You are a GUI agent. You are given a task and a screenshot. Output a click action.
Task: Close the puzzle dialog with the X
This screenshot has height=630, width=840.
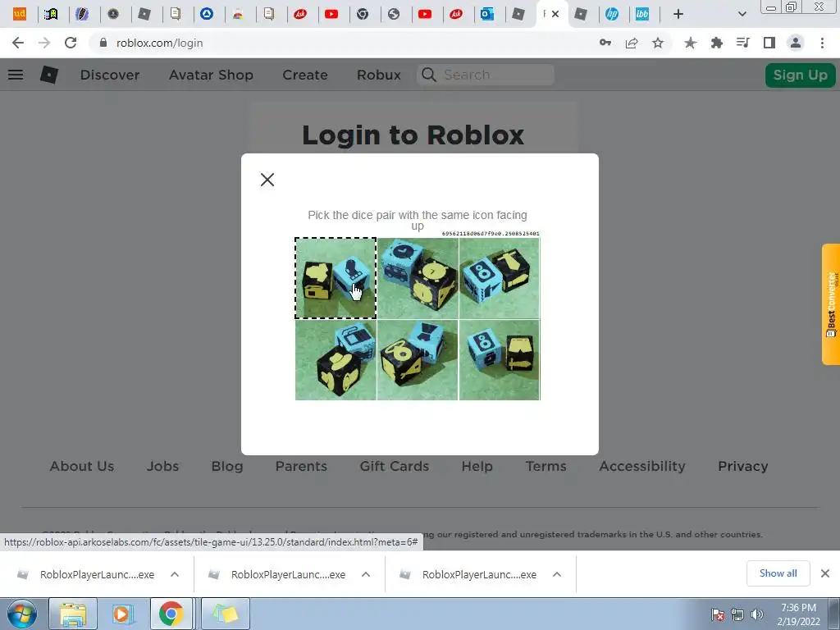click(267, 180)
